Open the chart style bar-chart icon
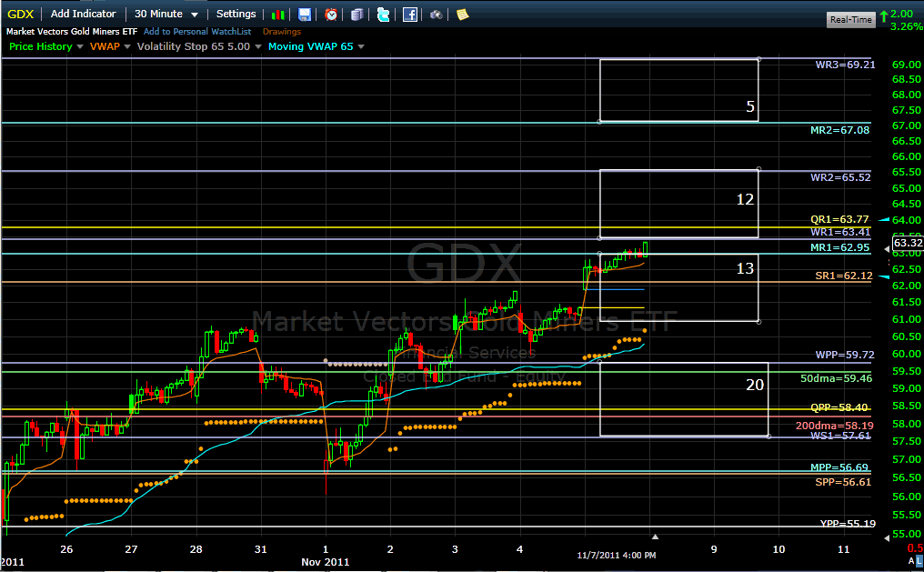924x572 pixels. 278,15
